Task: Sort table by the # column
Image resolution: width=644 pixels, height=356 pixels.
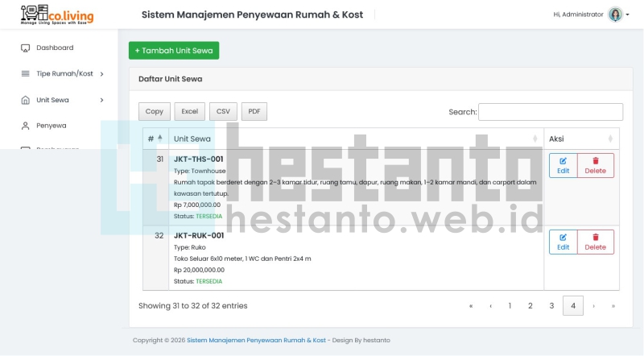Action: pyautogui.click(x=155, y=139)
